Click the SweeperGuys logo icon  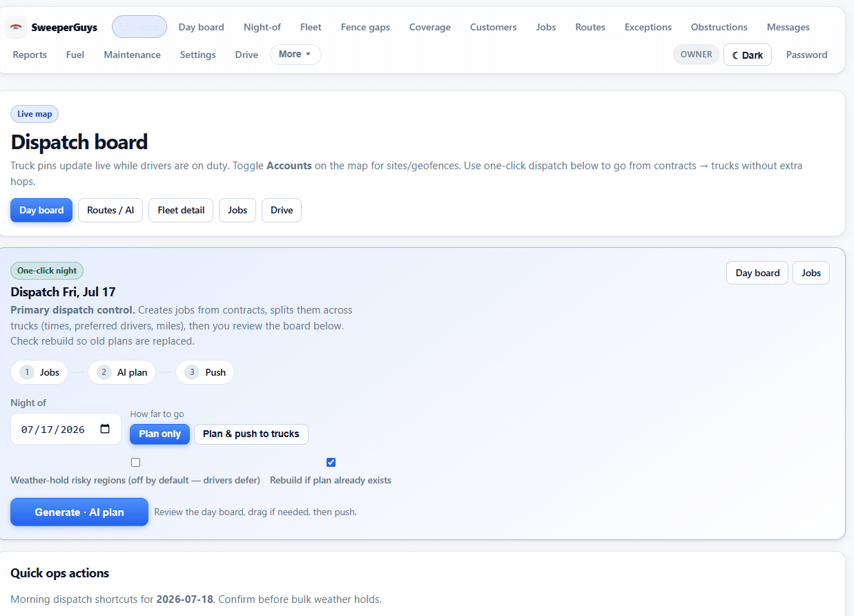16,28
